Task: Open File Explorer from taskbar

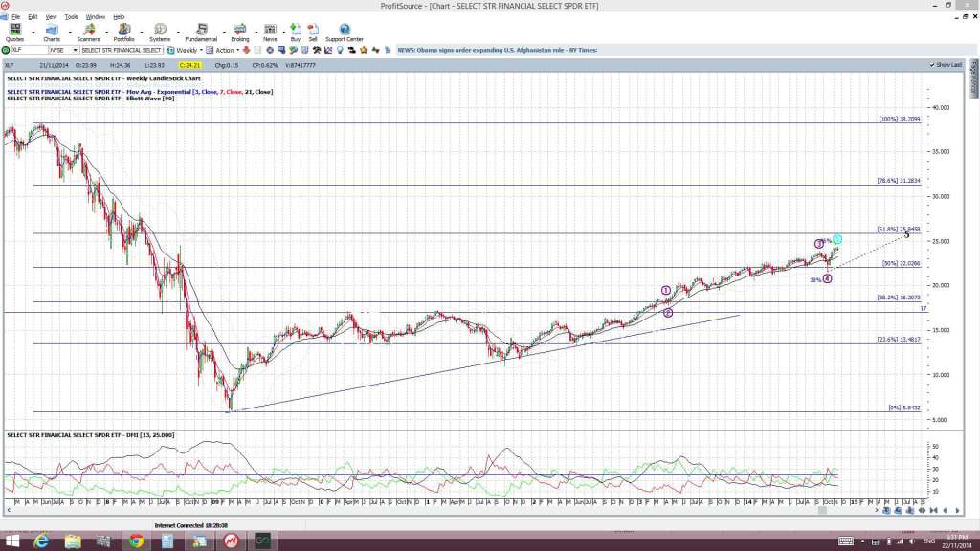Action: coord(73,541)
